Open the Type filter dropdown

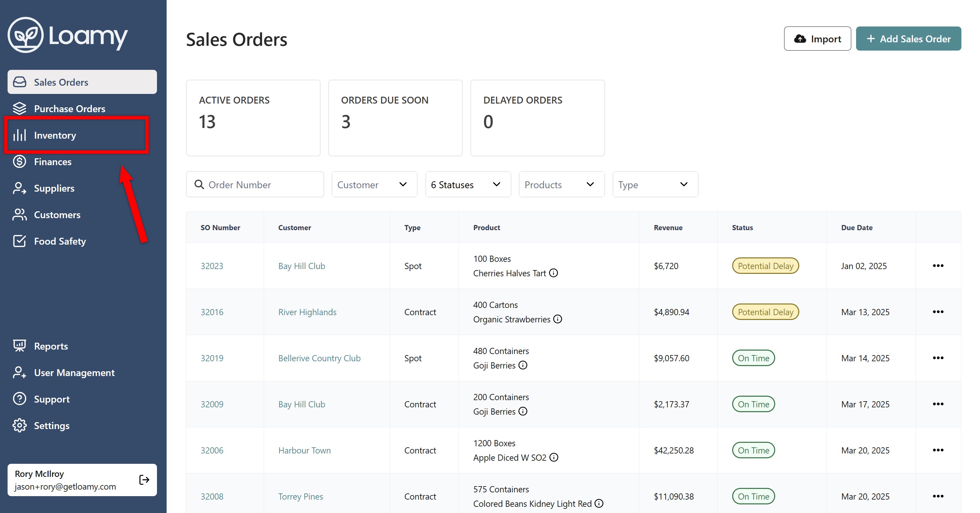655,184
